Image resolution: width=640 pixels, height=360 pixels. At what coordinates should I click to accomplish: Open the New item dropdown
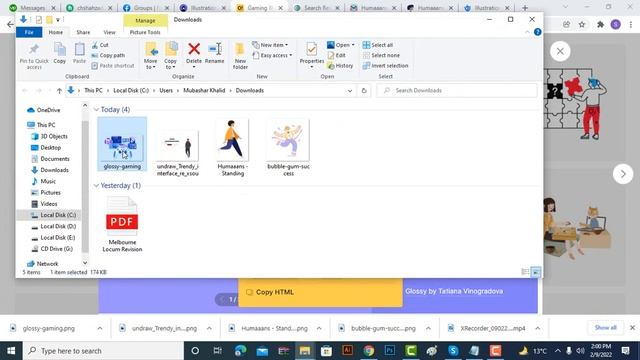[270, 45]
